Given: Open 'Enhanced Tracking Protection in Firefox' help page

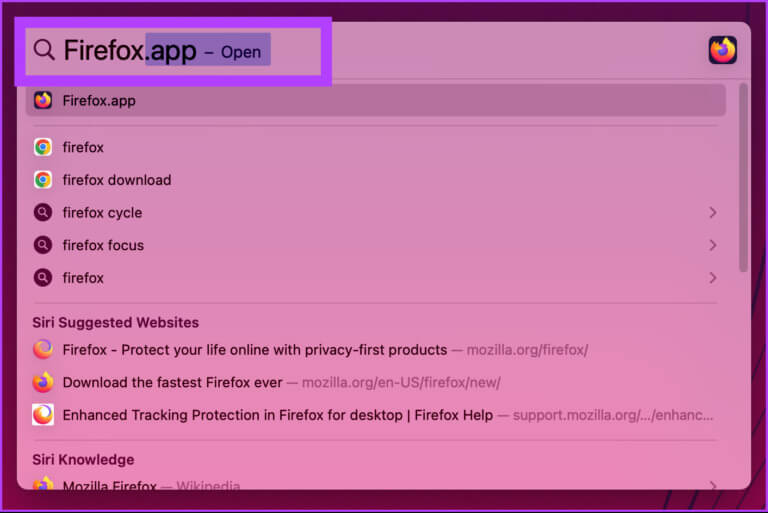Looking at the screenshot, I should coord(376,415).
